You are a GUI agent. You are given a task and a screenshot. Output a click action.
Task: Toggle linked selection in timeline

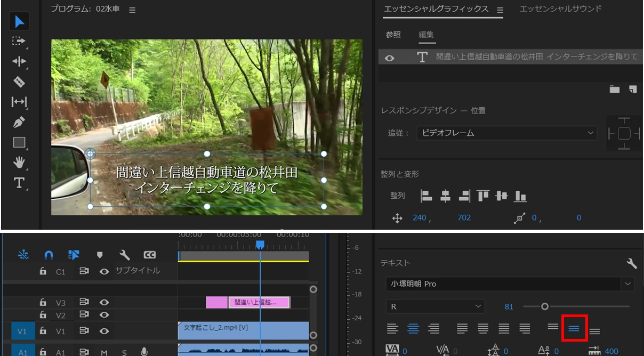(x=74, y=255)
